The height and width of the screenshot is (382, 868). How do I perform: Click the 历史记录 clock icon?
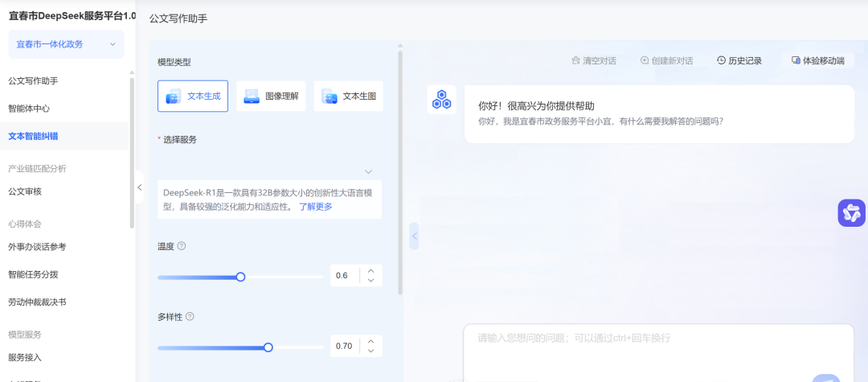coord(721,60)
